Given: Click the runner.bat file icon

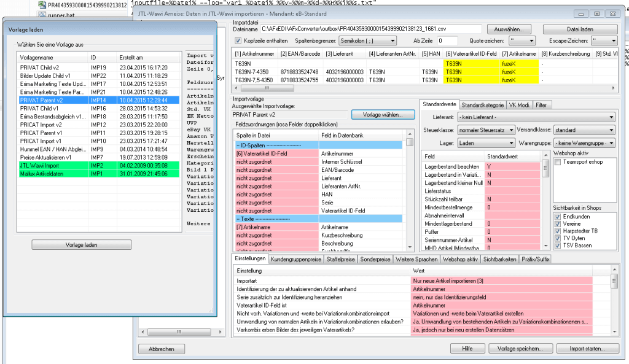Looking at the screenshot, I should [42, 15].
